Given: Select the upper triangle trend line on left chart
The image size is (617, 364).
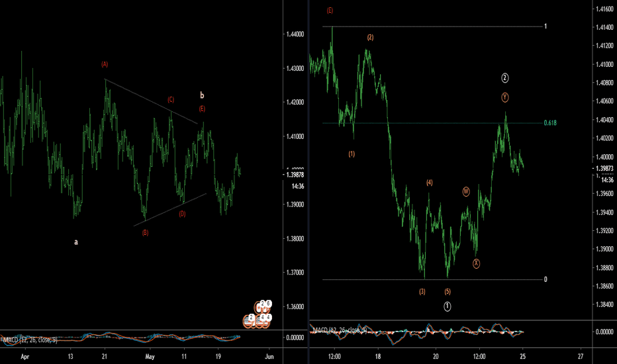Looking at the screenshot, I should pyautogui.click(x=152, y=102).
